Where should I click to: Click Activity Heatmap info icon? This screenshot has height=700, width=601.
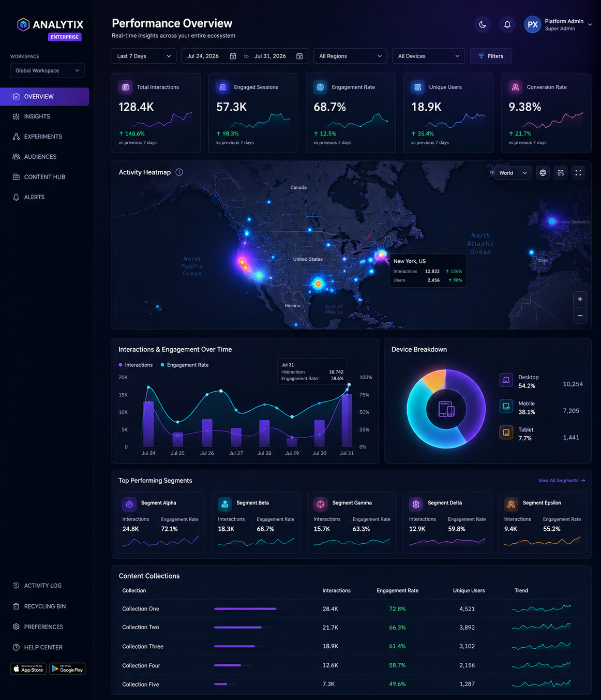point(179,172)
